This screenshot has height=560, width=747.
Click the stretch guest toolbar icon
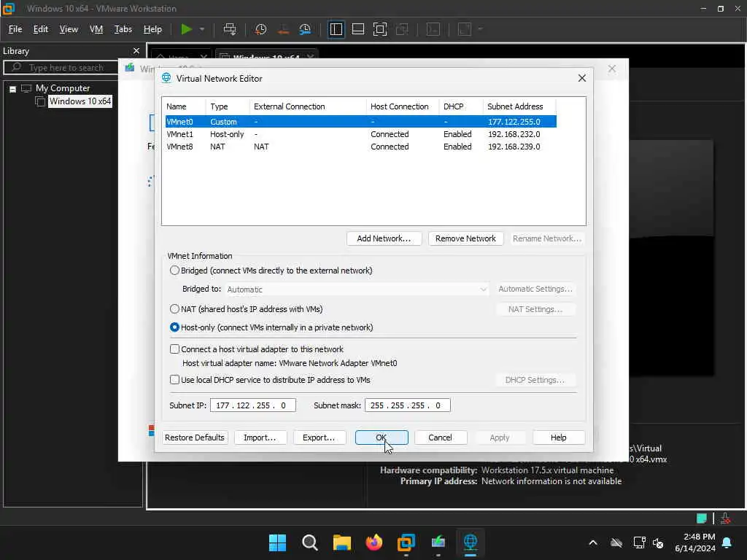tap(465, 29)
